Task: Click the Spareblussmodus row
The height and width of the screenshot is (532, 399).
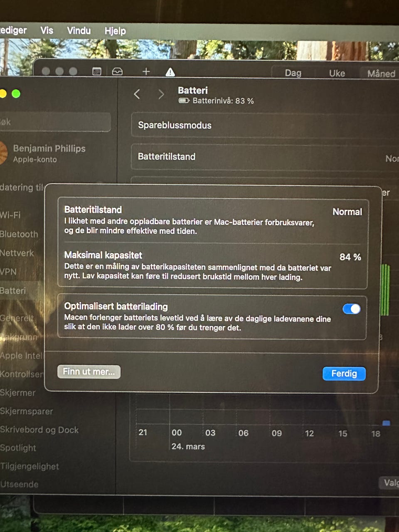Action: coord(265,125)
